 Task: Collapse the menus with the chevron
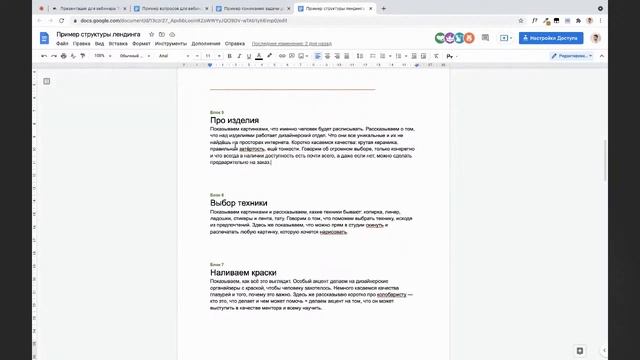pos(602,56)
